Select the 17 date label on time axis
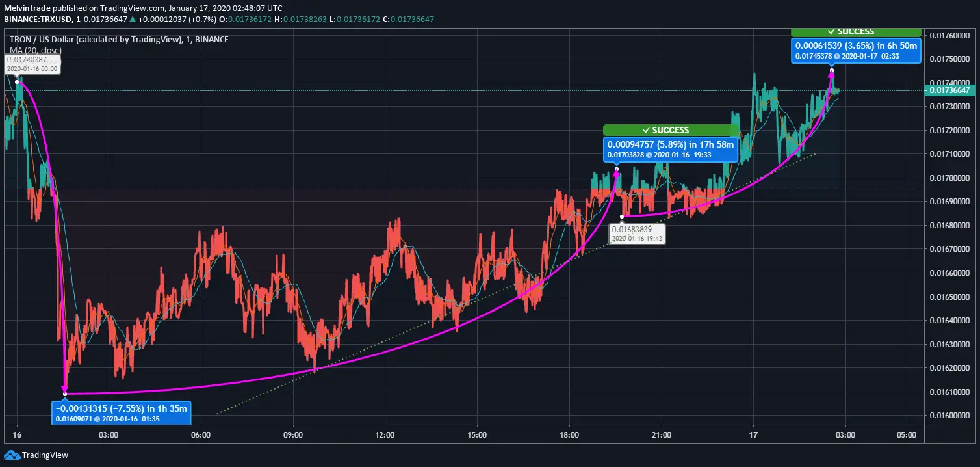The image size is (980, 467). pos(753,434)
